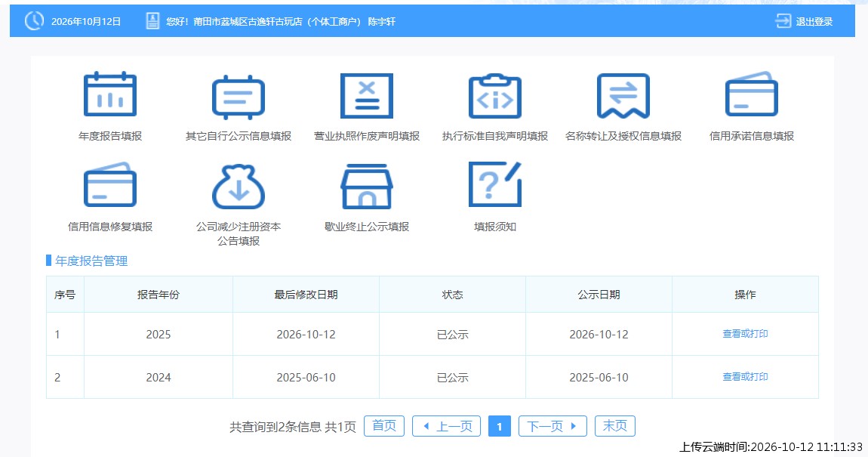Click the user name 陈宇轩
Image resolution: width=868 pixels, height=457 pixels.
coord(381,22)
